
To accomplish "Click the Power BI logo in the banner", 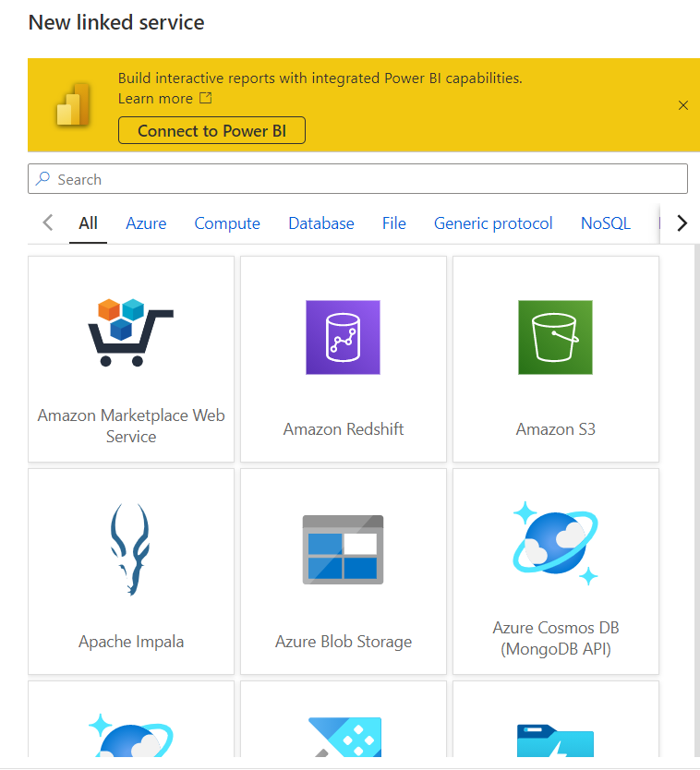I will coord(73,104).
